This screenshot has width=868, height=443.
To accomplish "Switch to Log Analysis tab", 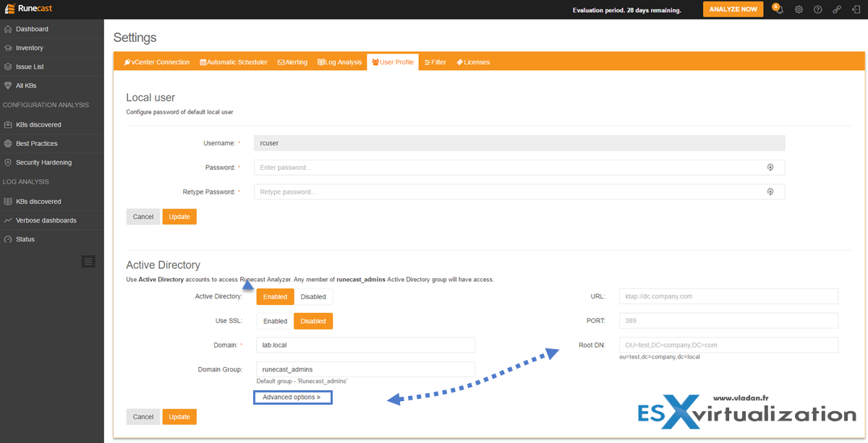I will click(x=339, y=62).
